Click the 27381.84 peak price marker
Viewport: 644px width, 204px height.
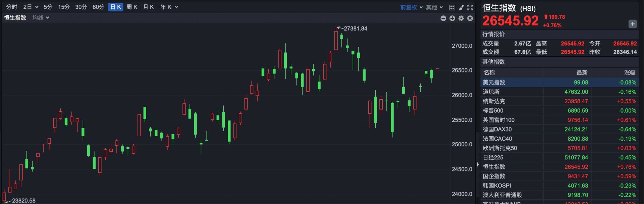[355, 29]
